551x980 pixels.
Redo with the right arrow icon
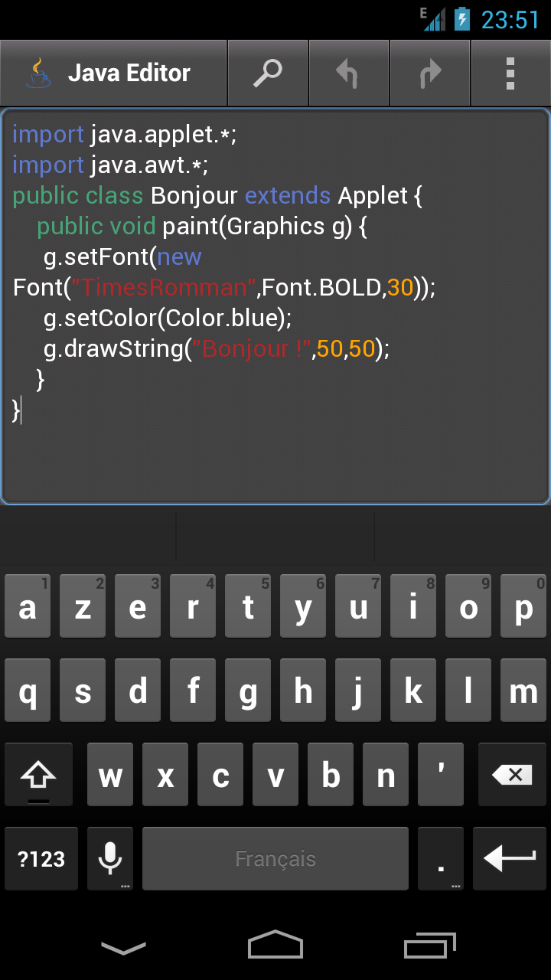[430, 73]
